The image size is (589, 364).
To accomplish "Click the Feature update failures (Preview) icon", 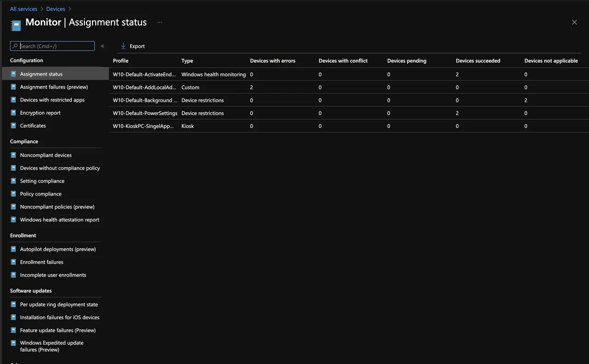I will click(x=13, y=330).
